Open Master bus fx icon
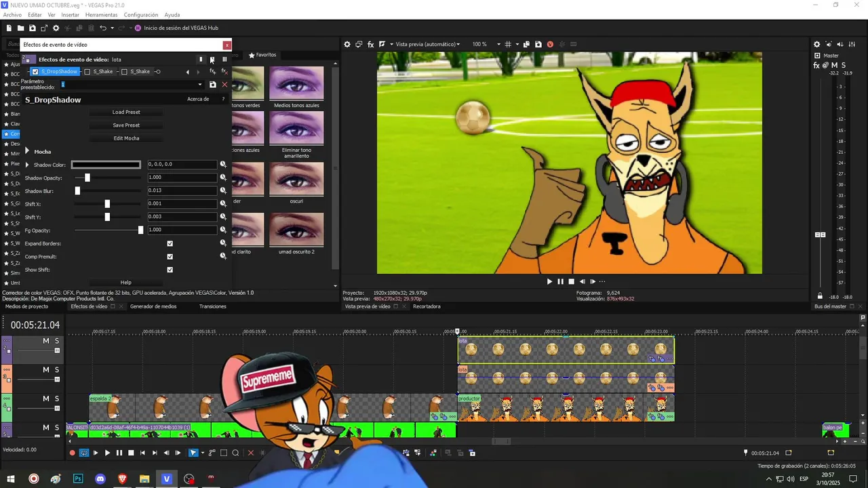 click(816, 66)
